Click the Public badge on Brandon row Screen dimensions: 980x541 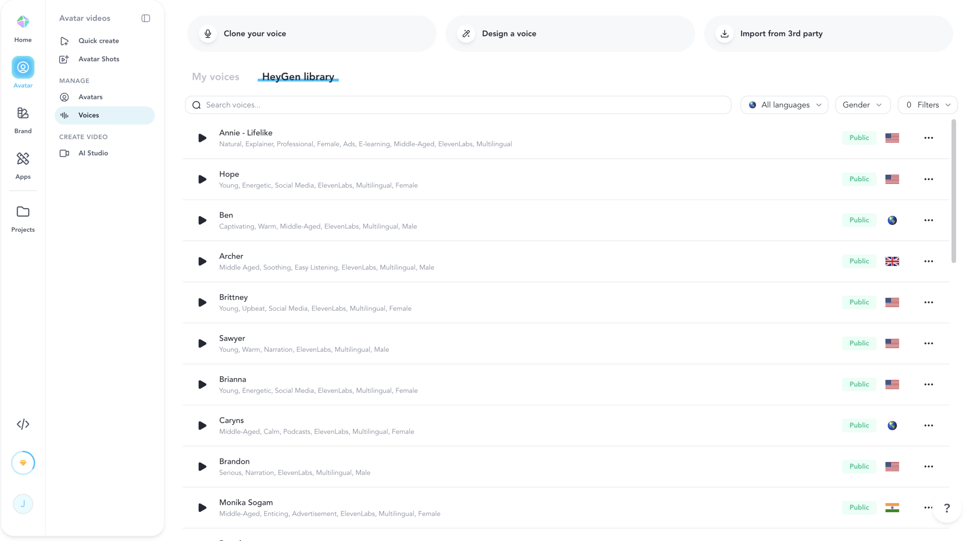(859, 466)
